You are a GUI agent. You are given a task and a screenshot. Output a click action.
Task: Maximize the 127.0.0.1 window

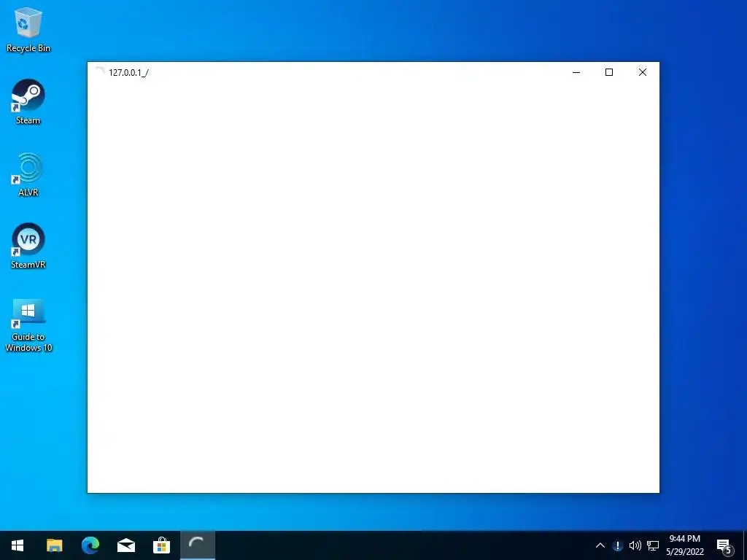click(x=609, y=72)
